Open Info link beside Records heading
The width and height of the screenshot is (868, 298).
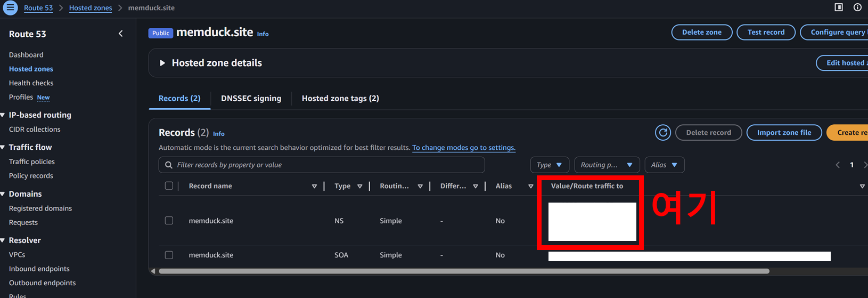coord(219,134)
